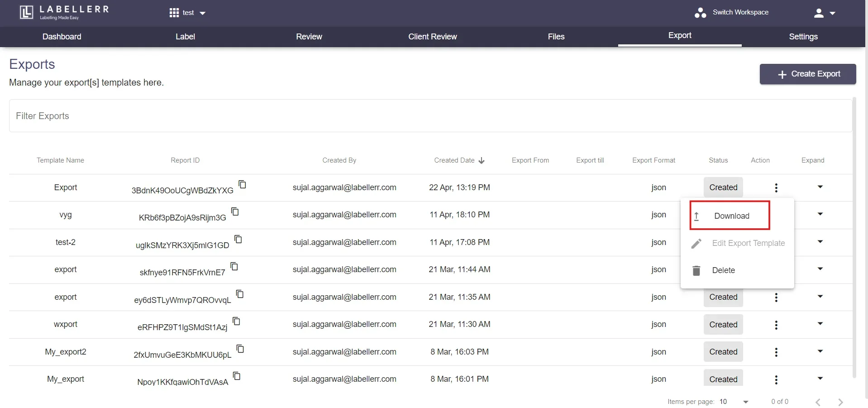This screenshot has height=408, width=868.
Task: Click date 22 Apr, 13:19 PM
Action: (459, 187)
